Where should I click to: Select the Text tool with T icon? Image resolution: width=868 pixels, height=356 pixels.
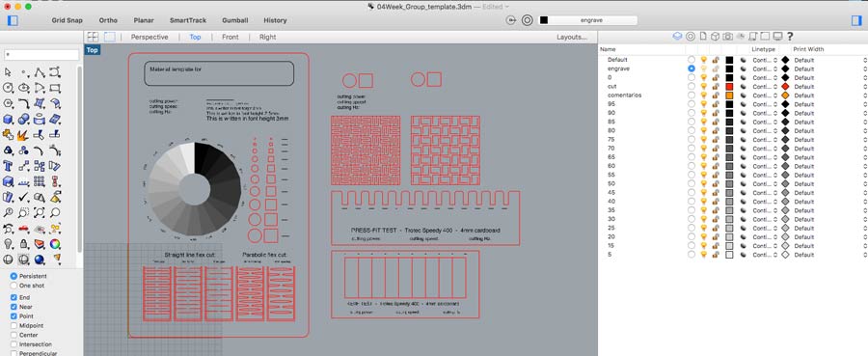click(x=8, y=166)
